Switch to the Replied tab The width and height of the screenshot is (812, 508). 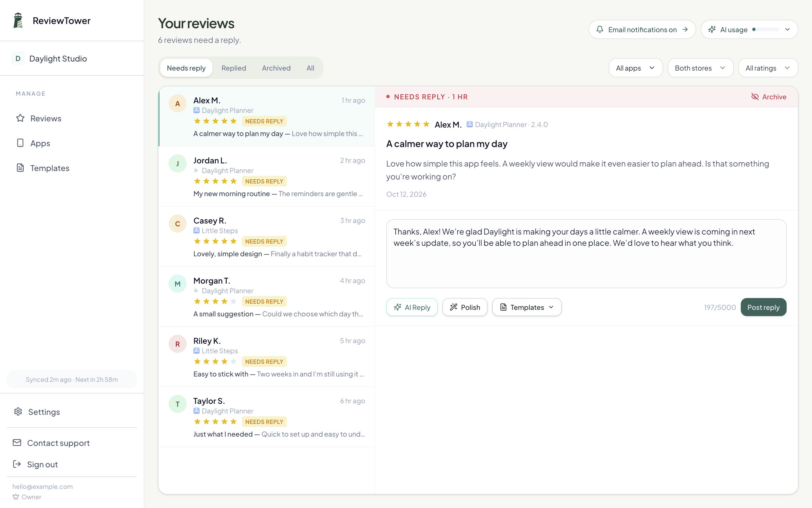click(234, 68)
